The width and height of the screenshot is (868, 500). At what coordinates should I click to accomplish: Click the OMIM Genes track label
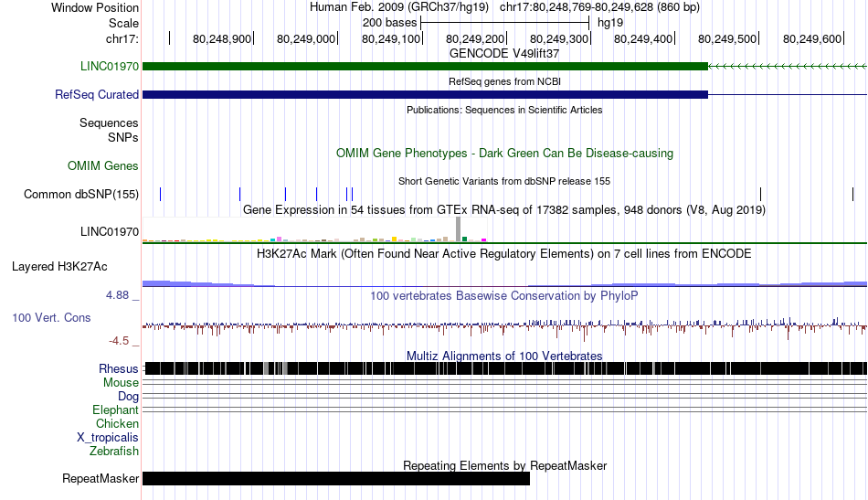[x=103, y=166]
